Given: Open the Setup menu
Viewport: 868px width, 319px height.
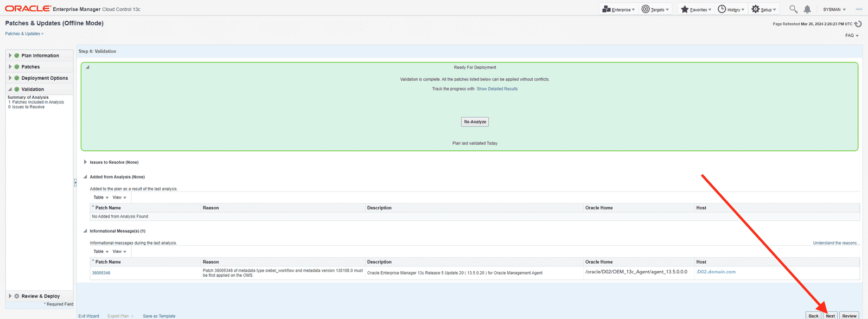Looking at the screenshot, I should pos(764,9).
